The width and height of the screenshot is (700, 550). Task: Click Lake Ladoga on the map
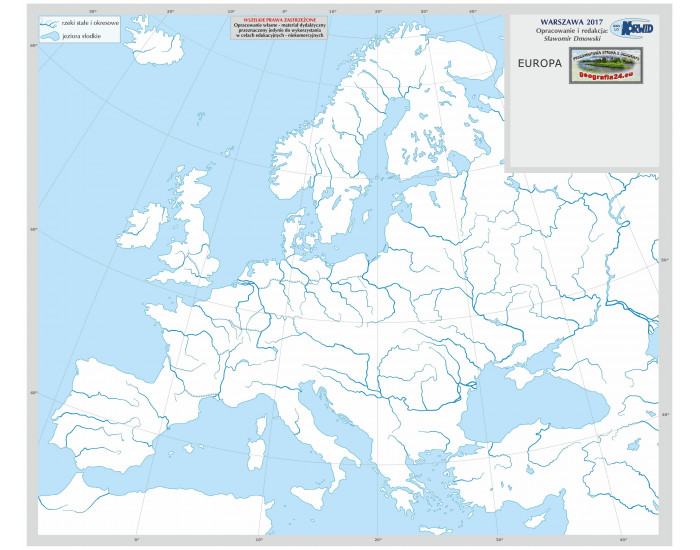[460, 161]
